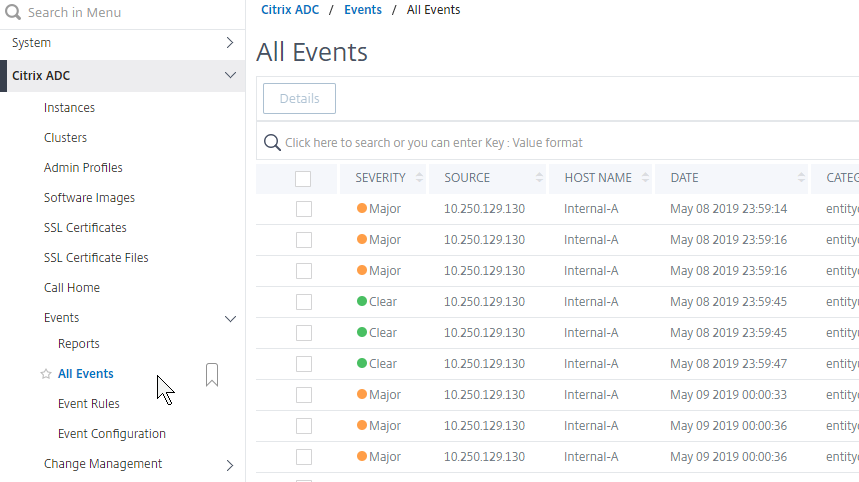This screenshot has height=482, width=859.
Task: Expand Change Management submenu chevron
Action: [x=230, y=465]
